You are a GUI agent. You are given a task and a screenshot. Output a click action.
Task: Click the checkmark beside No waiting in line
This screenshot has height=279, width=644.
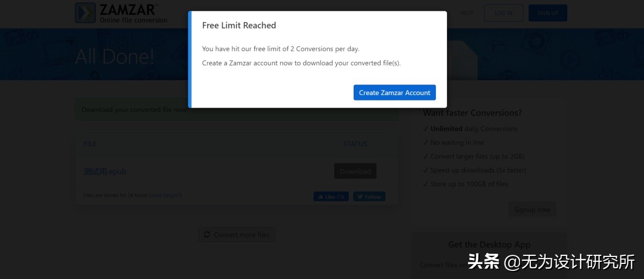[x=426, y=142]
